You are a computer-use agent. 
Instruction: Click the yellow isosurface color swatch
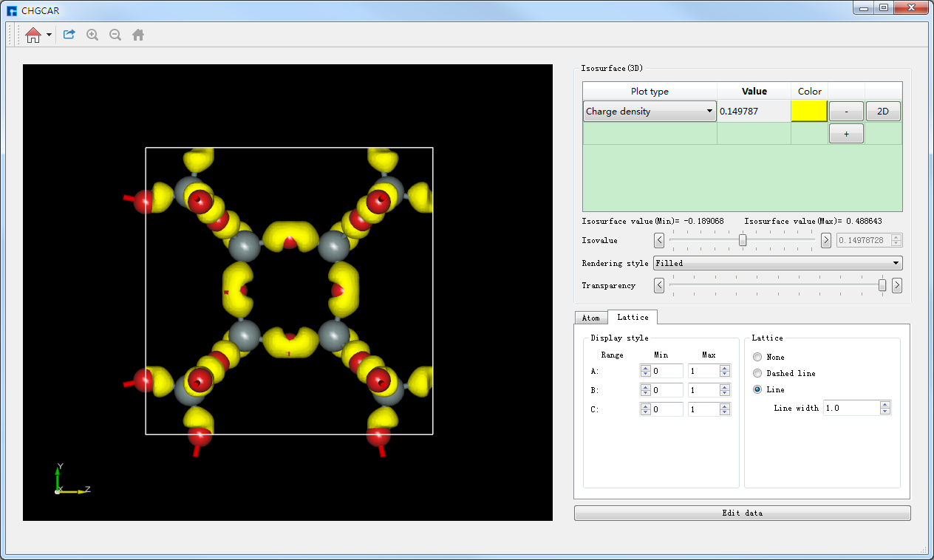[x=809, y=111]
